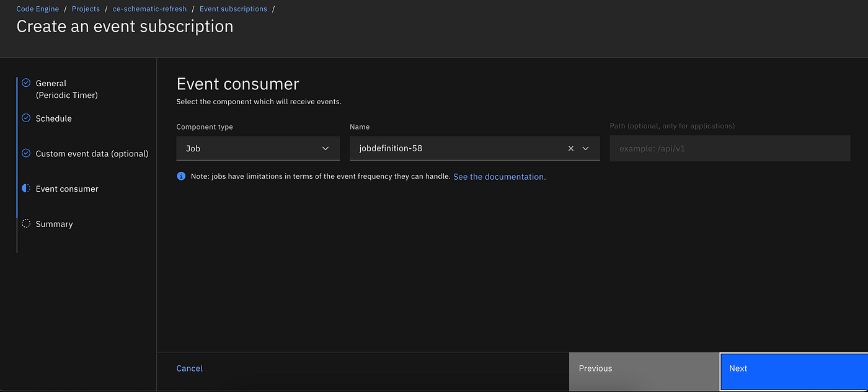Image resolution: width=868 pixels, height=392 pixels.
Task: Click the Event consumer half-filled step icon
Action: (26, 189)
